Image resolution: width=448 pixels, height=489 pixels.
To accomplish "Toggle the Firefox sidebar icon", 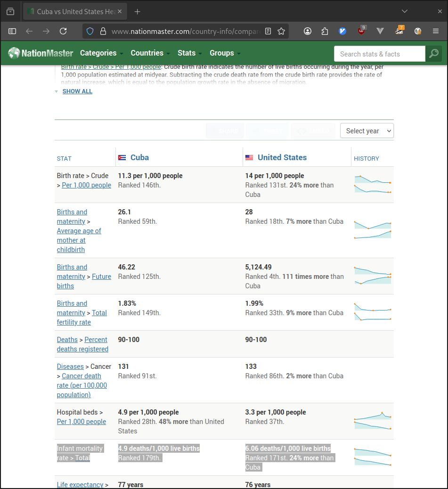I will point(12,31).
